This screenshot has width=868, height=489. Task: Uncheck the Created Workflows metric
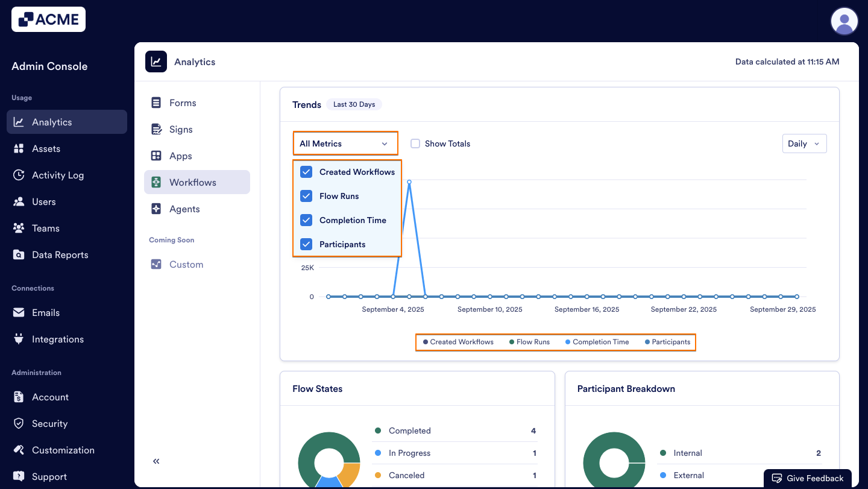[x=306, y=171]
